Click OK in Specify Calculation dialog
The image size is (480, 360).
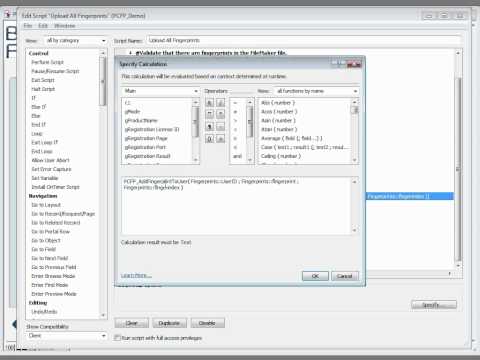coord(315,276)
